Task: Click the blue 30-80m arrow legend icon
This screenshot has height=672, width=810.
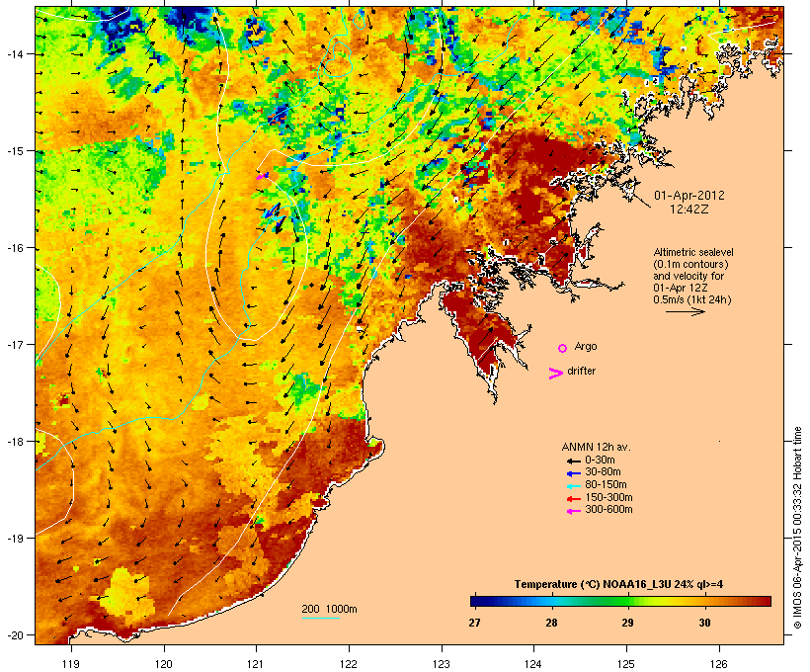Action: pyautogui.click(x=573, y=473)
